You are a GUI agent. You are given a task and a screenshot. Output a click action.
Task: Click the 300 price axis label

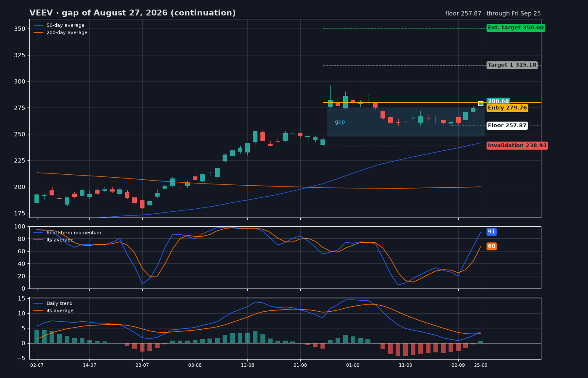20,81
